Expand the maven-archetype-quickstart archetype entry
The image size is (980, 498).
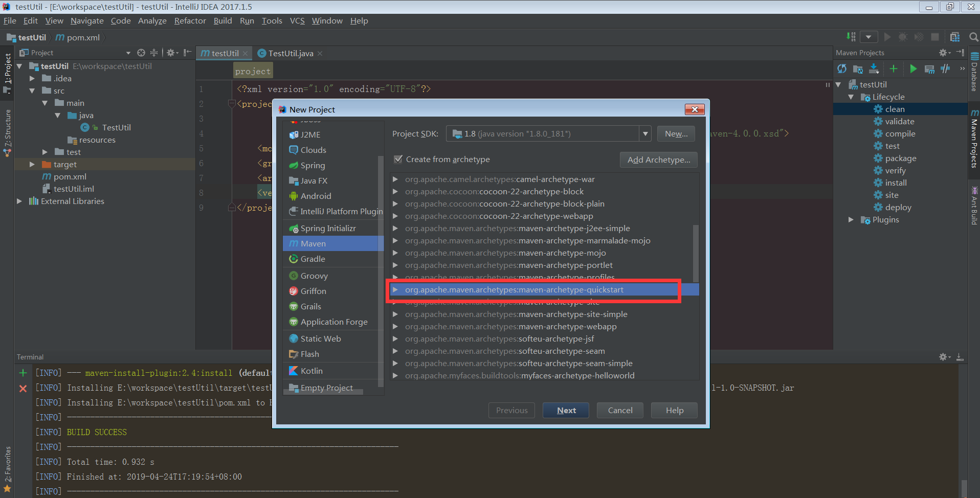(x=395, y=289)
